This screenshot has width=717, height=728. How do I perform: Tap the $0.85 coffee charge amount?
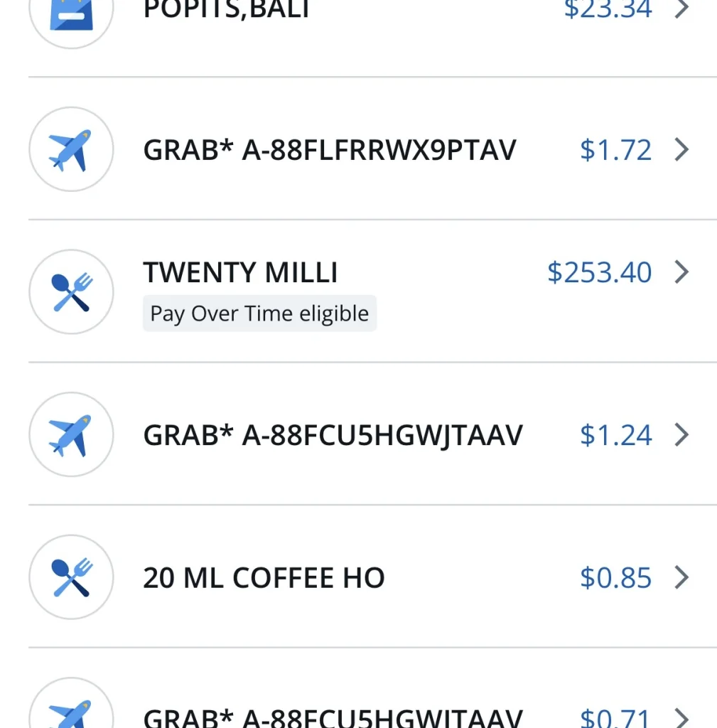point(615,578)
